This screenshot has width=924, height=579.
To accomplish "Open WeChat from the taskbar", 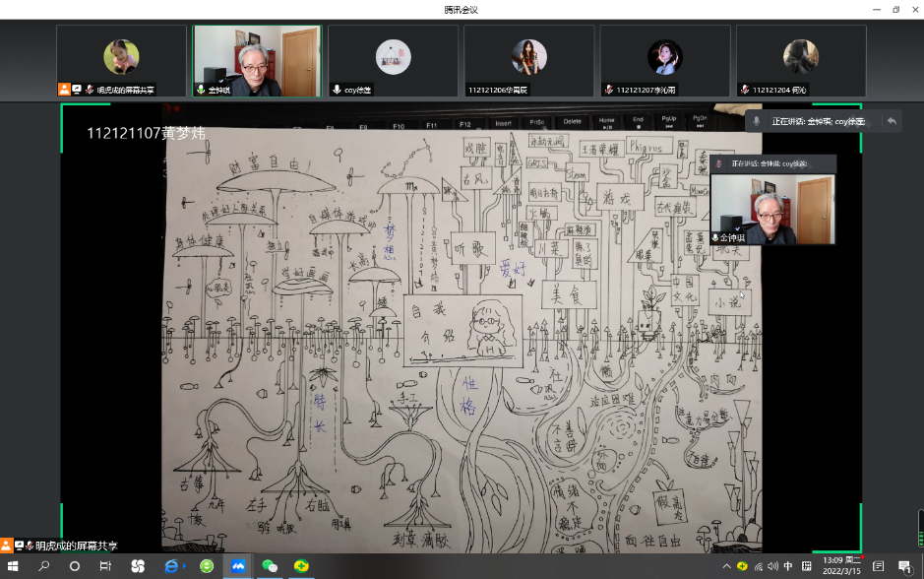I will [x=270, y=566].
